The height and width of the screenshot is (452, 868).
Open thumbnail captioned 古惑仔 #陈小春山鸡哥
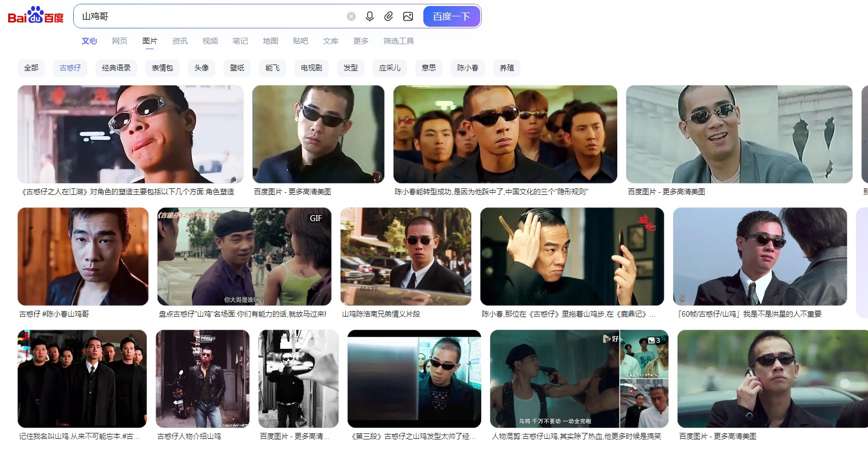83,257
